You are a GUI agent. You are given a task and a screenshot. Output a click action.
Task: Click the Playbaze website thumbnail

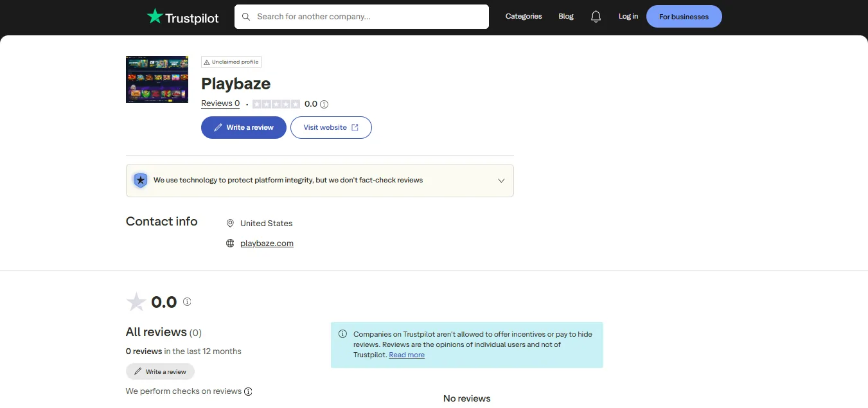tap(157, 80)
